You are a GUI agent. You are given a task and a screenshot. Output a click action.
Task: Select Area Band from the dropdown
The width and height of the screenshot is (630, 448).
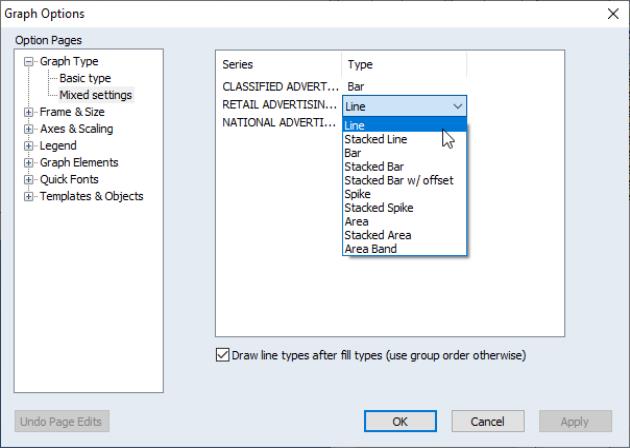pyautogui.click(x=370, y=249)
